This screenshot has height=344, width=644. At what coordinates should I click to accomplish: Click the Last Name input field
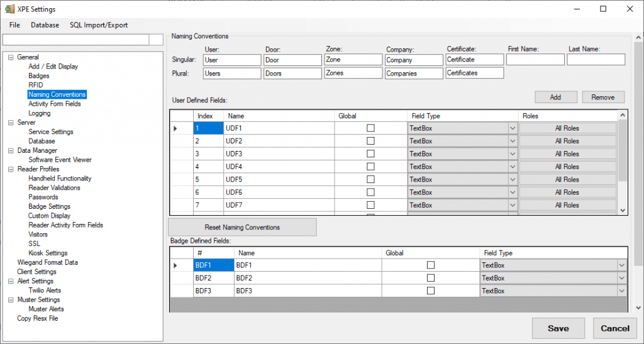point(596,60)
